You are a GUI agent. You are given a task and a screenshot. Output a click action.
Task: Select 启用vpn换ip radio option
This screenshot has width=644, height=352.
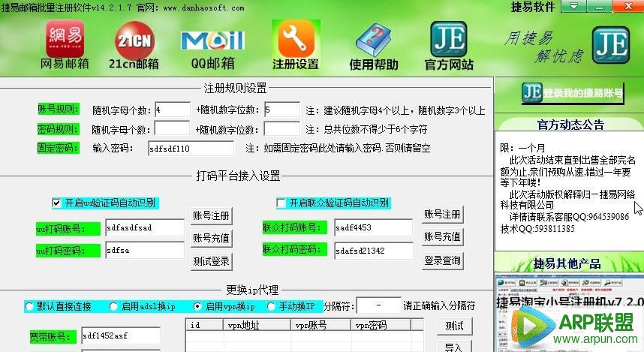pos(197,306)
